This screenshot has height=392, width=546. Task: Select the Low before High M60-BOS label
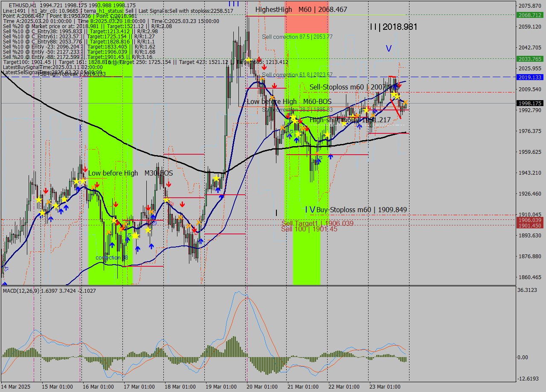pyautogui.click(x=289, y=101)
